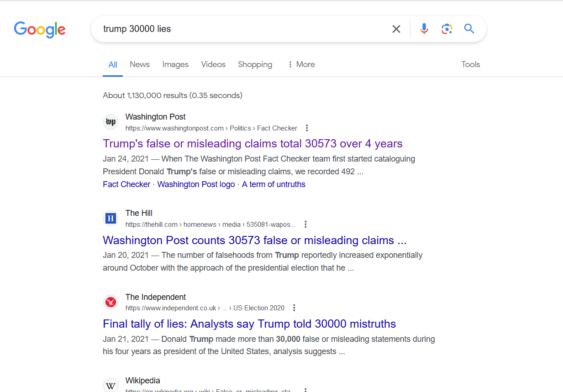Click the washingtonpost.com breadcrumb URL
The height and width of the screenshot is (392, 563).
211,128
